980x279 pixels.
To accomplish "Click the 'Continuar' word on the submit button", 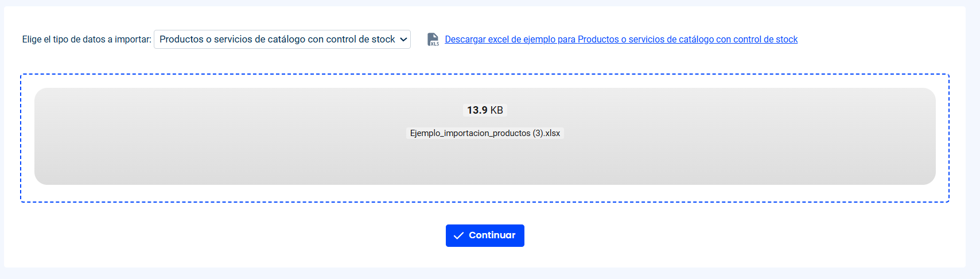I will coord(492,235).
